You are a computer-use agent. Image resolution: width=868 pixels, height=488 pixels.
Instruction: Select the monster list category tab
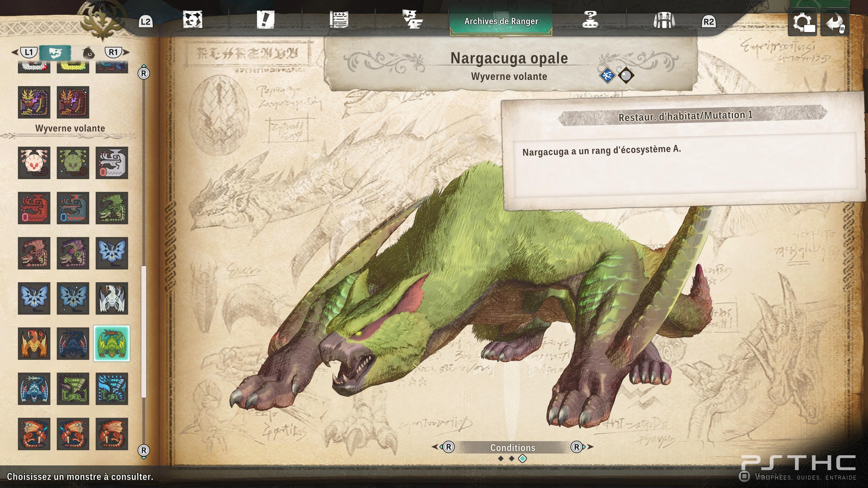(55, 53)
